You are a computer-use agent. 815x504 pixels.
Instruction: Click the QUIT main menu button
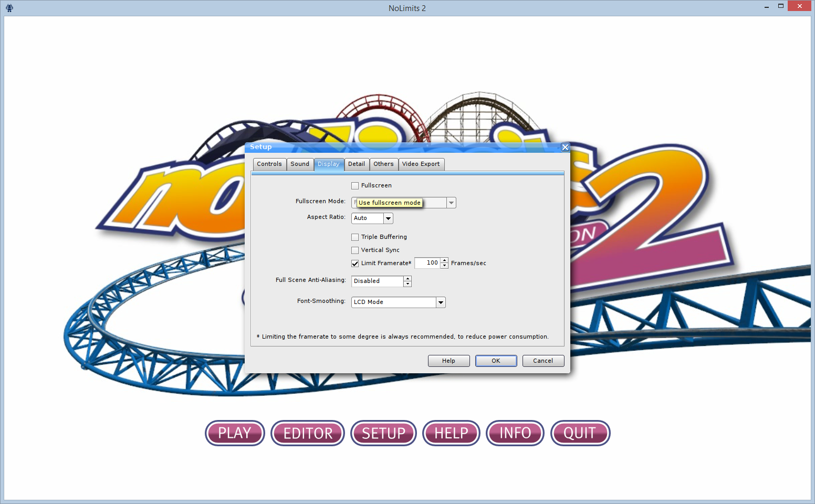coord(580,433)
